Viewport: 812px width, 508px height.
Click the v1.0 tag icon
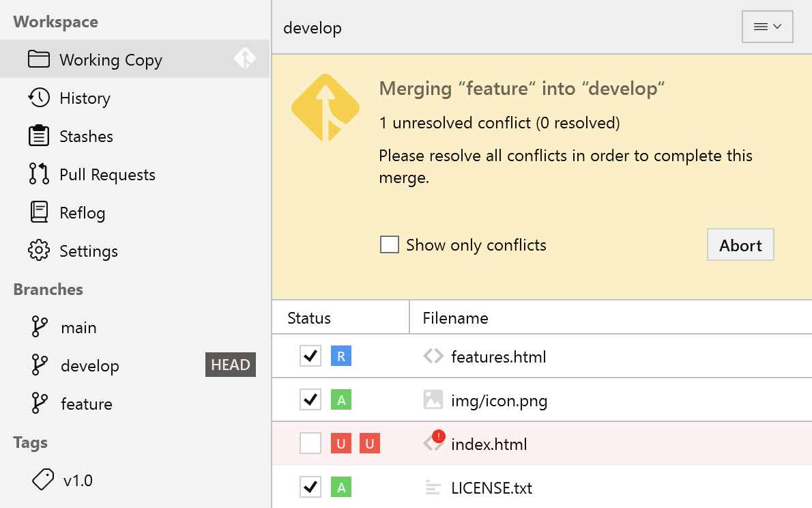pos(44,480)
